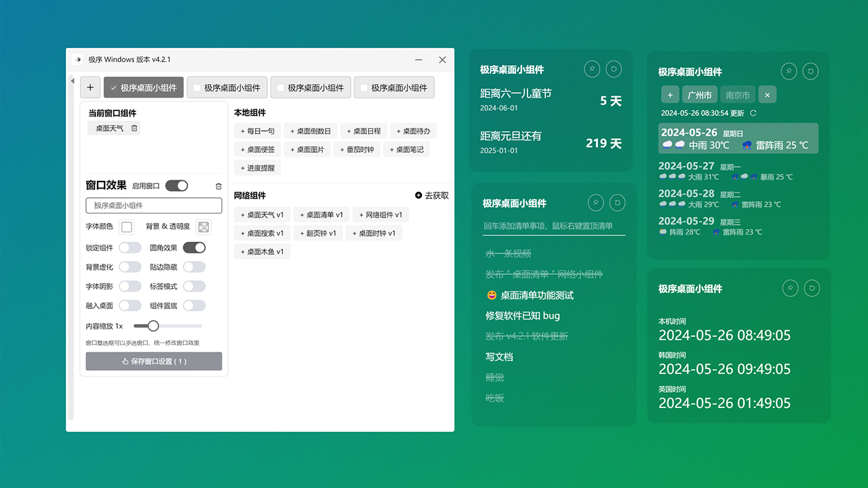Click the 内容缩放 slider handle

[x=153, y=326]
